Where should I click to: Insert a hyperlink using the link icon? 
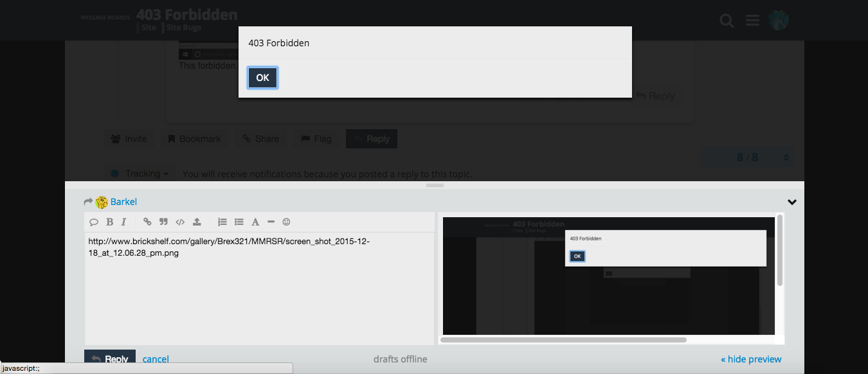click(x=147, y=222)
